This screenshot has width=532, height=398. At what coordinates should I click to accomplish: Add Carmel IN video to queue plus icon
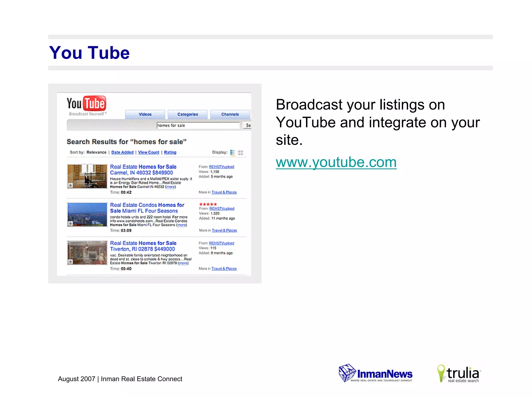coord(70,185)
